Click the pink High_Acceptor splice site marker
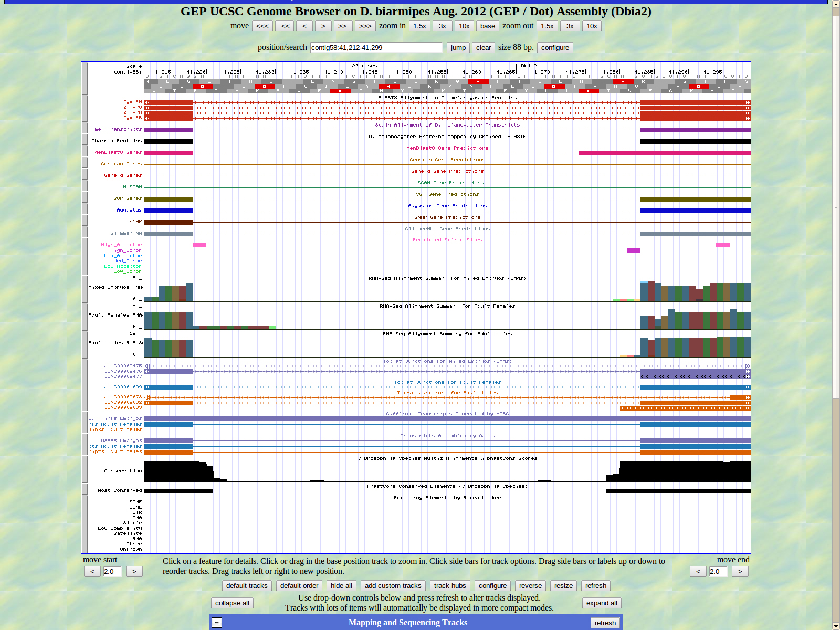 point(199,245)
